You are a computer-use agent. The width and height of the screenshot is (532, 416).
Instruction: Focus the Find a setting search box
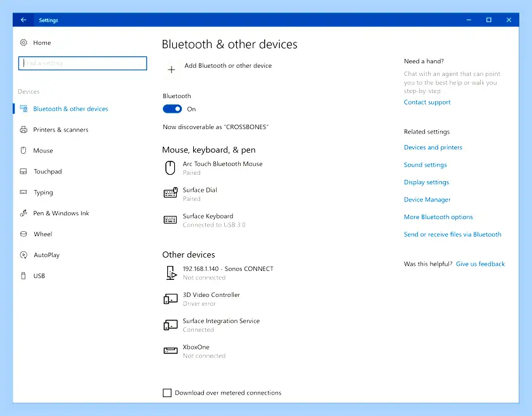point(82,63)
